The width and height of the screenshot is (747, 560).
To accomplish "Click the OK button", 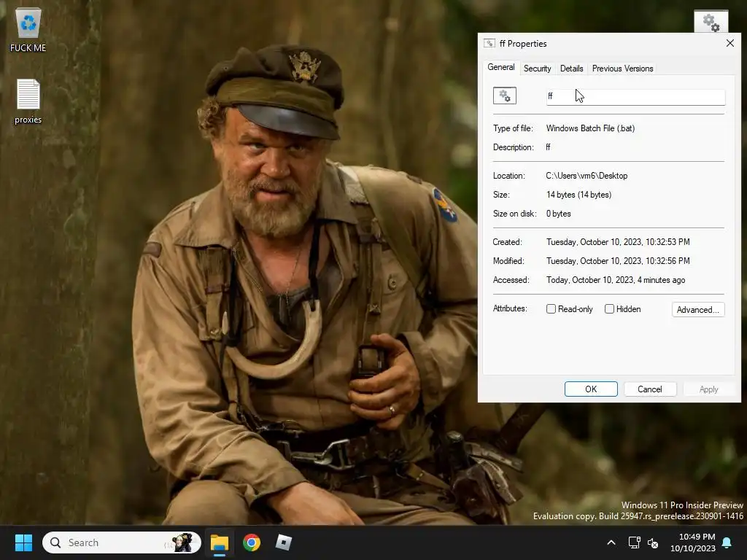I will (591, 389).
